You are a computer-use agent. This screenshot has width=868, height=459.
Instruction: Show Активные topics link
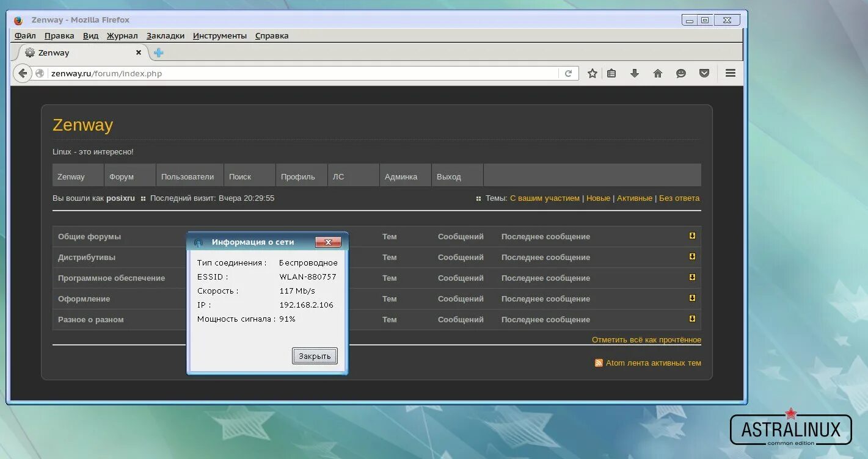635,198
